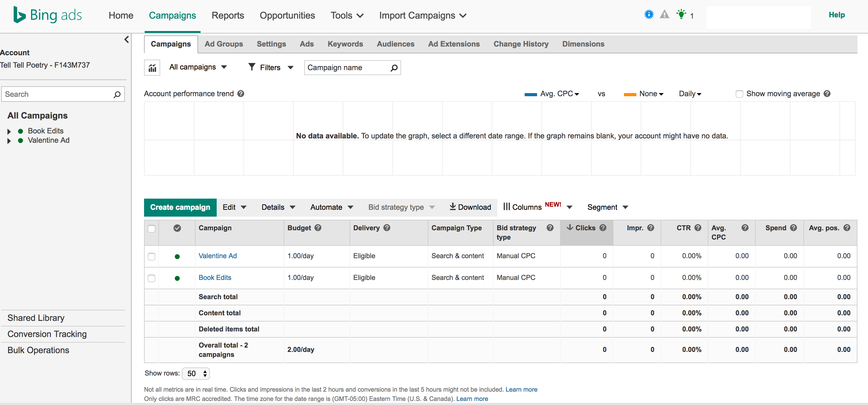Viewport: 868px width, 405px height.
Task: Click the left sidebar Search field
Action: [58, 94]
